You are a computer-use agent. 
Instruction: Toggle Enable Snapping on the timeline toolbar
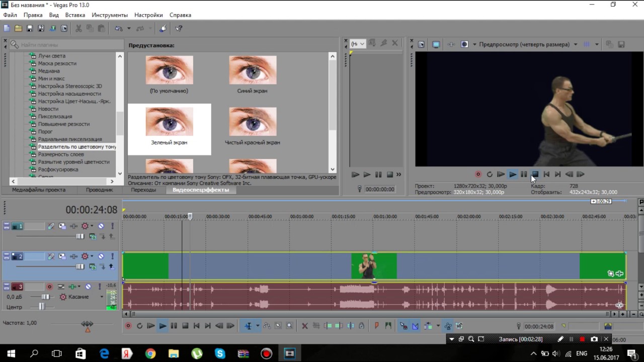click(404, 326)
